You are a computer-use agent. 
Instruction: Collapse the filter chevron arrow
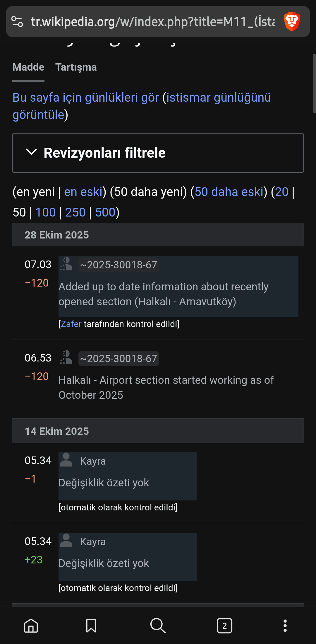coord(31,153)
